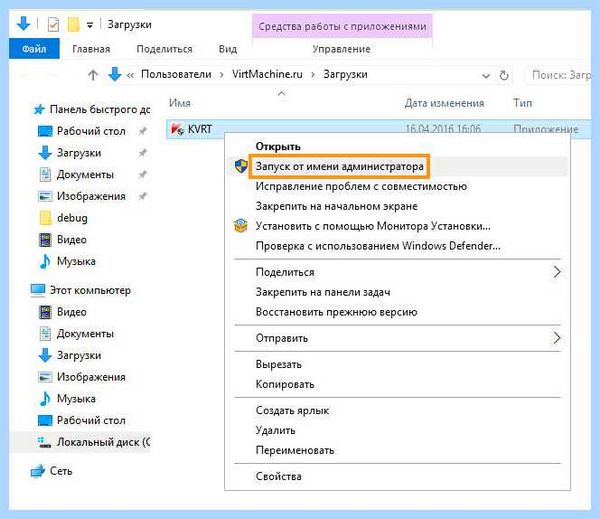Sort by the Имя column header

[x=180, y=103]
